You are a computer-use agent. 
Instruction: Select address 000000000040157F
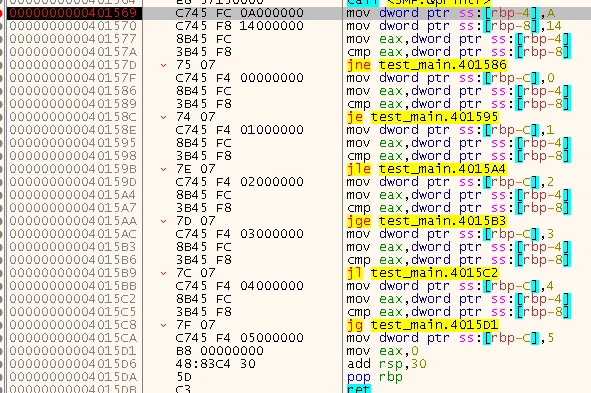[x=73, y=78]
